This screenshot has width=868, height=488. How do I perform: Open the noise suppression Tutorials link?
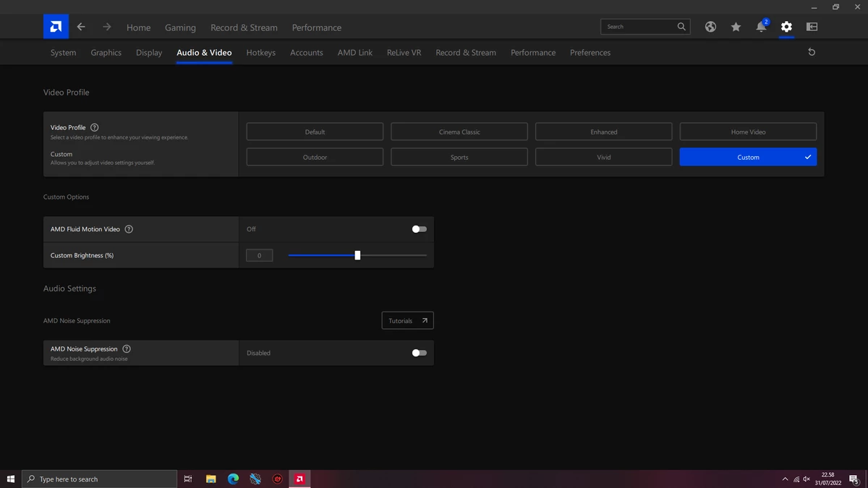408,320
